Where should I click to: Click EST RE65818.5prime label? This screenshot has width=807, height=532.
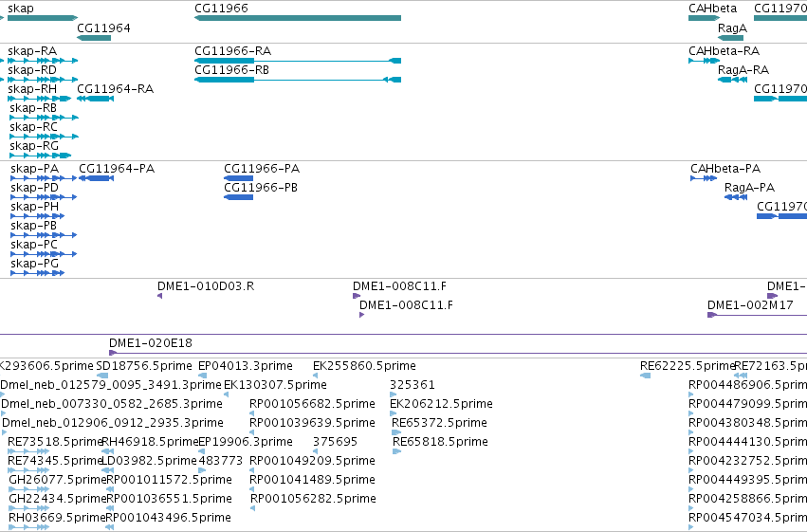(x=441, y=443)
